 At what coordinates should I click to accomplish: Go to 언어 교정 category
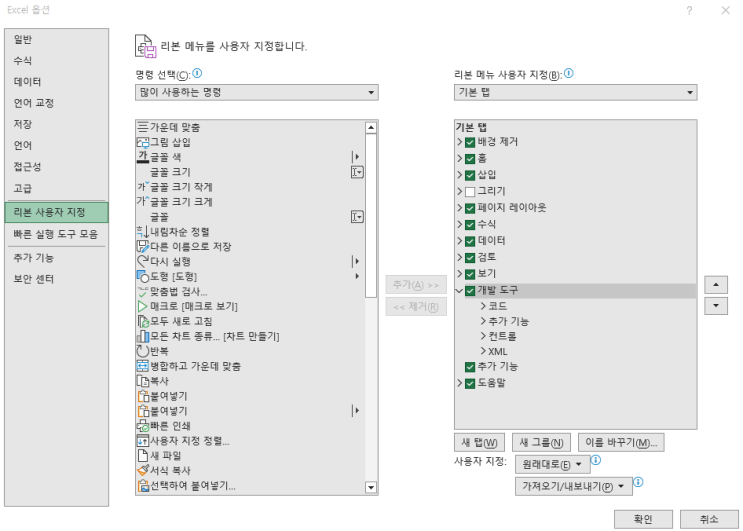click(56, 103)
